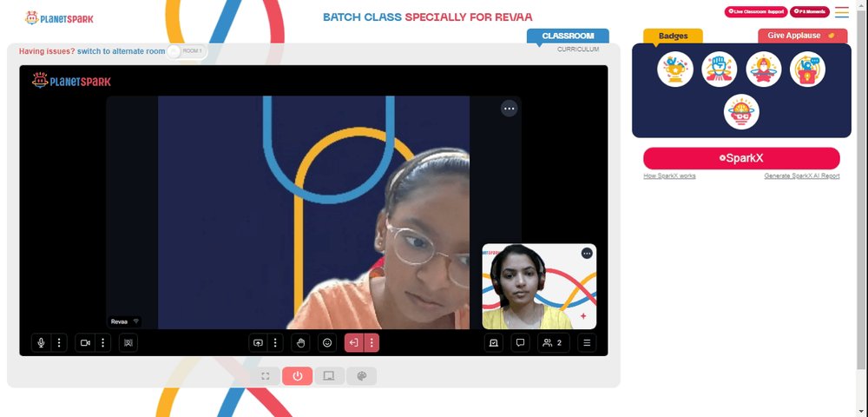Click the SparkX button
The height and width of the screenshot is (417, 868).
click(x=741, y=158)
